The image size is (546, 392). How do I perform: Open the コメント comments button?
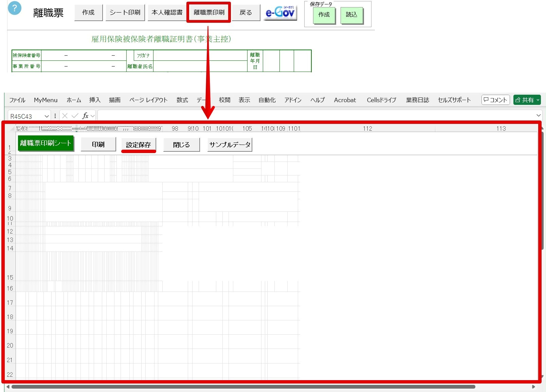pyautogui.click(x=495, y=100)
